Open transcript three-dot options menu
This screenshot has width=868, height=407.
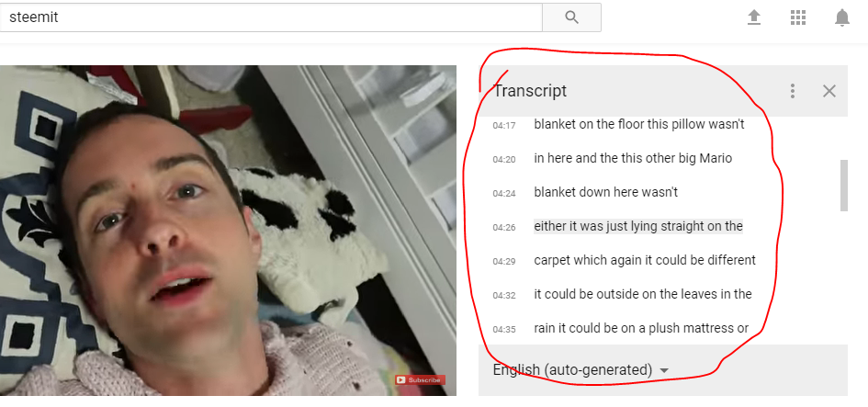coord(793,91)
